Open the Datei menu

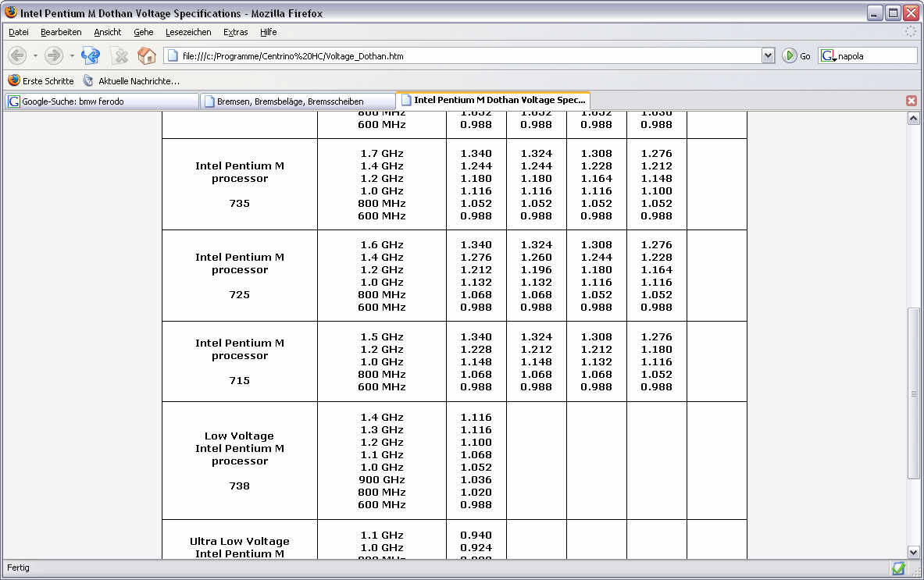click(19, 32)
